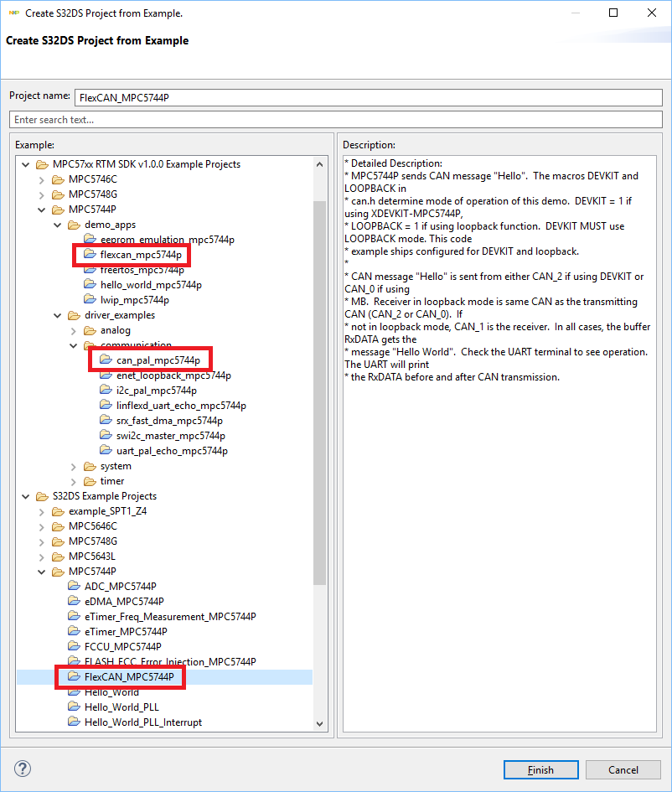This screenshot has height=792, width=672.
Task: Click folder icon beside MPC5746C
Action: pyautogui.click(x=58, y=179)
